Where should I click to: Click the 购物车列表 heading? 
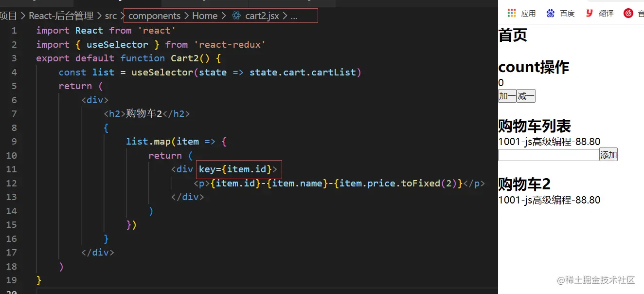tap(535, 126)
